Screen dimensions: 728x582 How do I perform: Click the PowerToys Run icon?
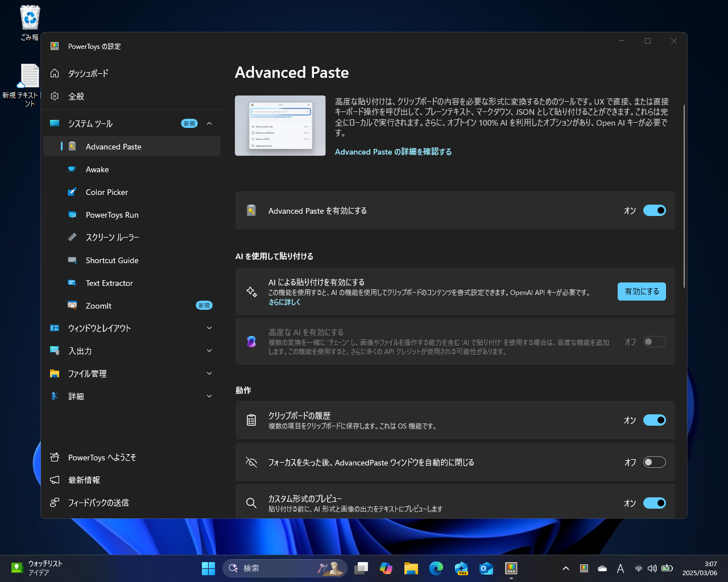point(73,215)
